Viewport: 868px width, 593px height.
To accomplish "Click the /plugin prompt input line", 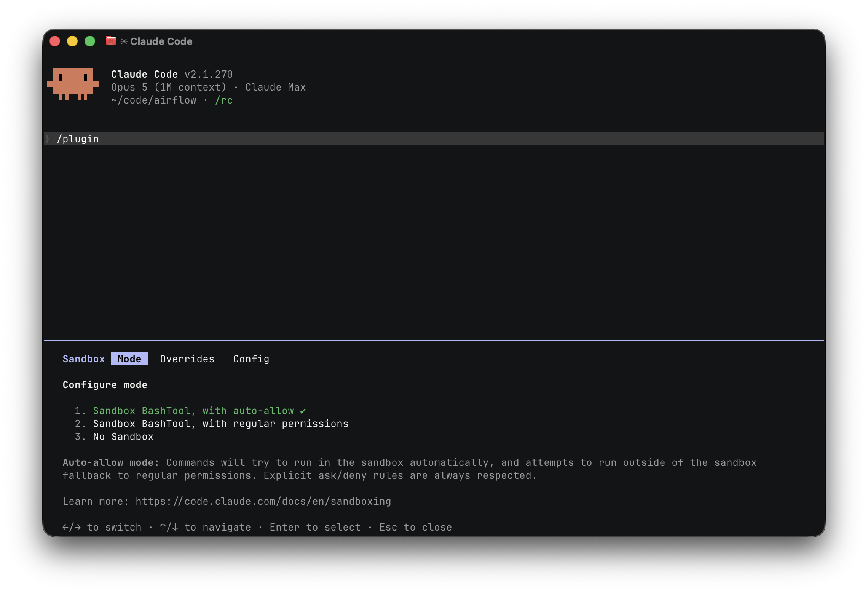I will pyautogui.click(x=434, y=139).
